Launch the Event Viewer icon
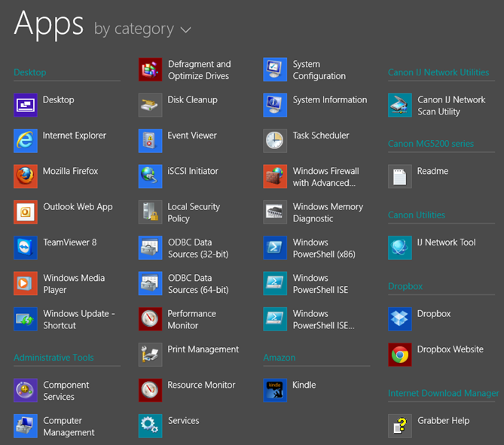The height and width of the screenshot is (445, 504). [150, 141]
